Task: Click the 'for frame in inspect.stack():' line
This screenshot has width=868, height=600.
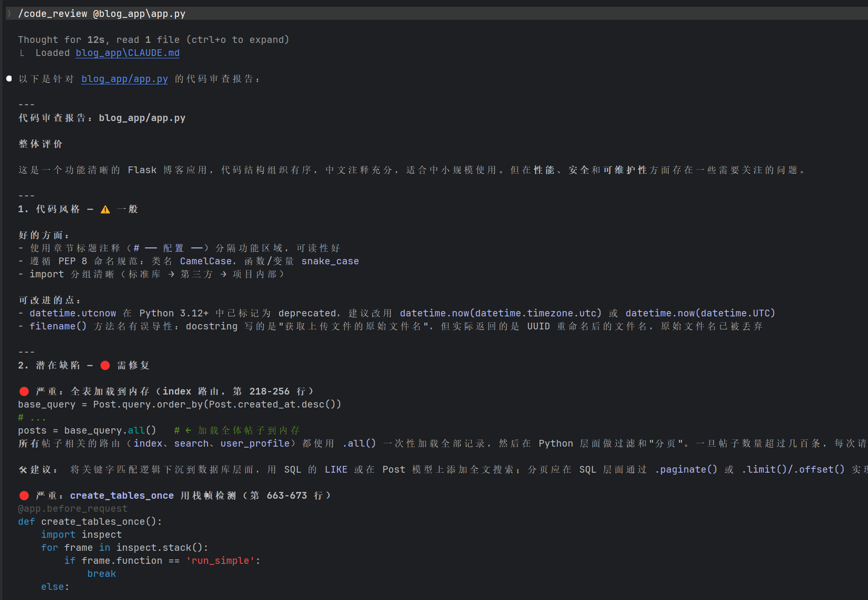Action: [x=125, y=548]
